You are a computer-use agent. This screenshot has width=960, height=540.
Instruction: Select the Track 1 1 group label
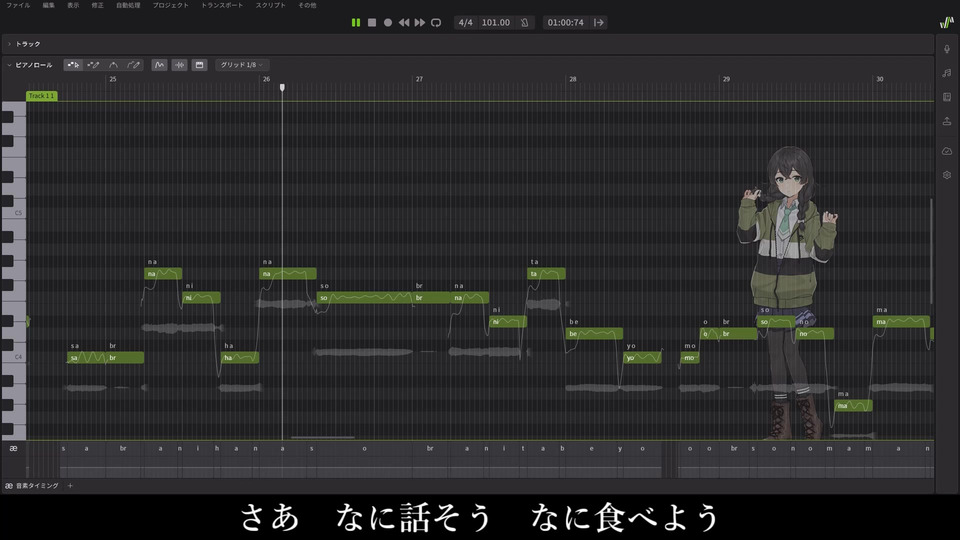(42, 96)
